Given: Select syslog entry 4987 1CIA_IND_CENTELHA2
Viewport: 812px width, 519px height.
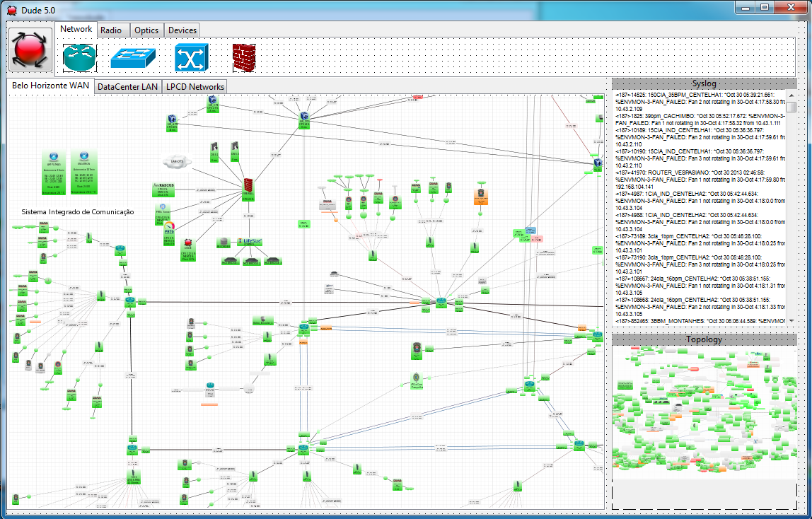Looking at the screenshot, I should (x=700, y=201).
